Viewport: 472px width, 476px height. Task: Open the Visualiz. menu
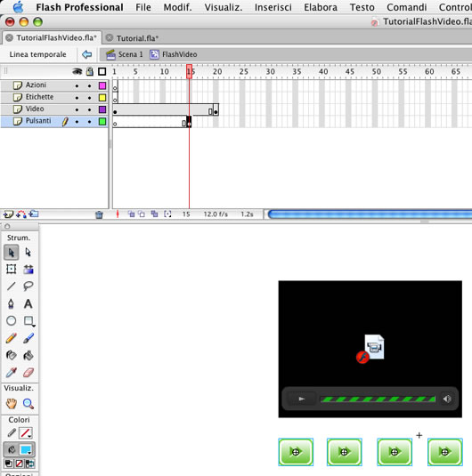tap(224, 7)
